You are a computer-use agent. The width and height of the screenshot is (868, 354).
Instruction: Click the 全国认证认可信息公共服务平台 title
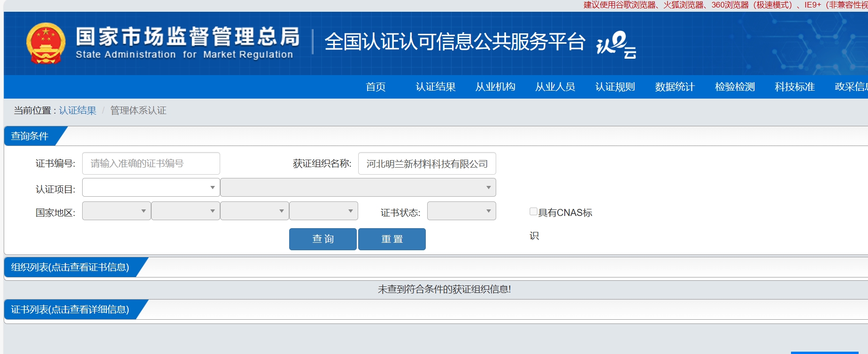455,42
